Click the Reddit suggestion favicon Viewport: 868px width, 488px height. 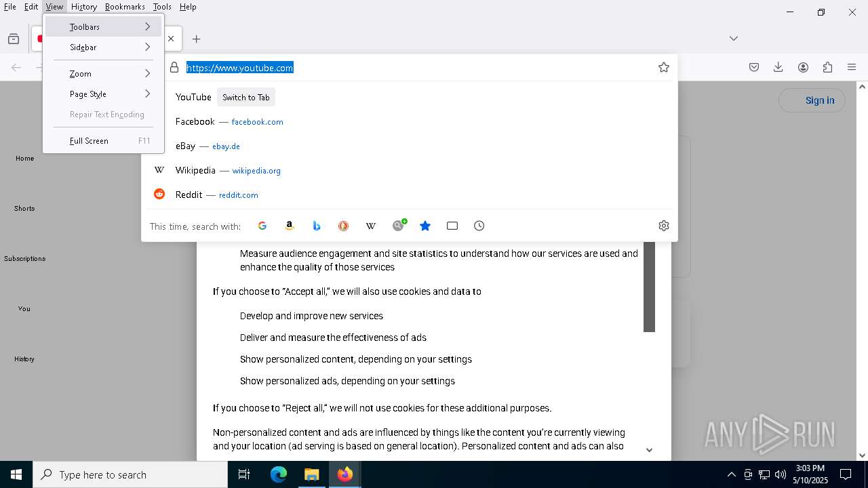(x=159, y=194)
